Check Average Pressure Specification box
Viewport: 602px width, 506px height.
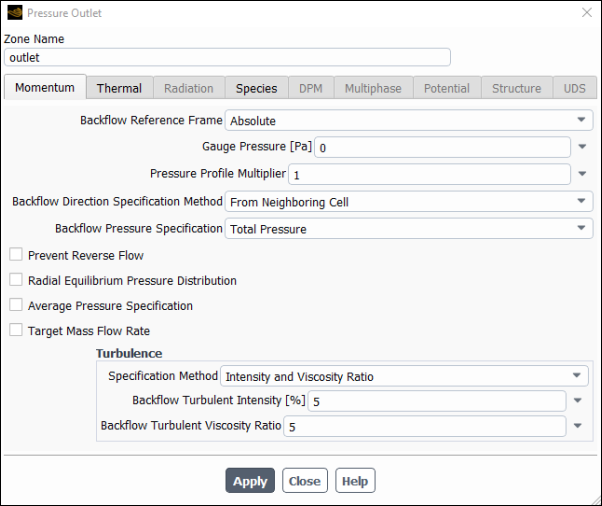tap(15, 305)
